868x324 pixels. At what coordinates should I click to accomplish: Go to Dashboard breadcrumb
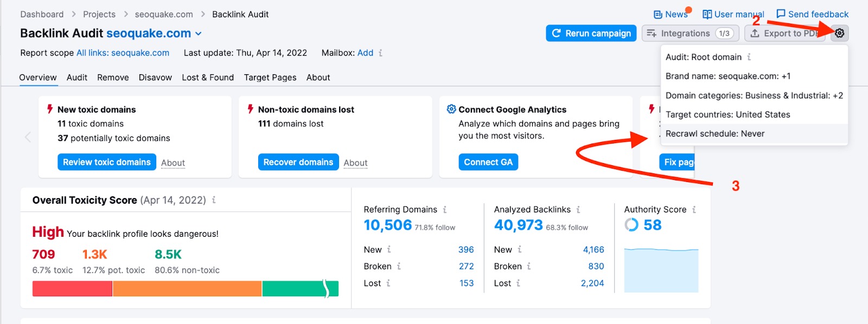(42, 14)
